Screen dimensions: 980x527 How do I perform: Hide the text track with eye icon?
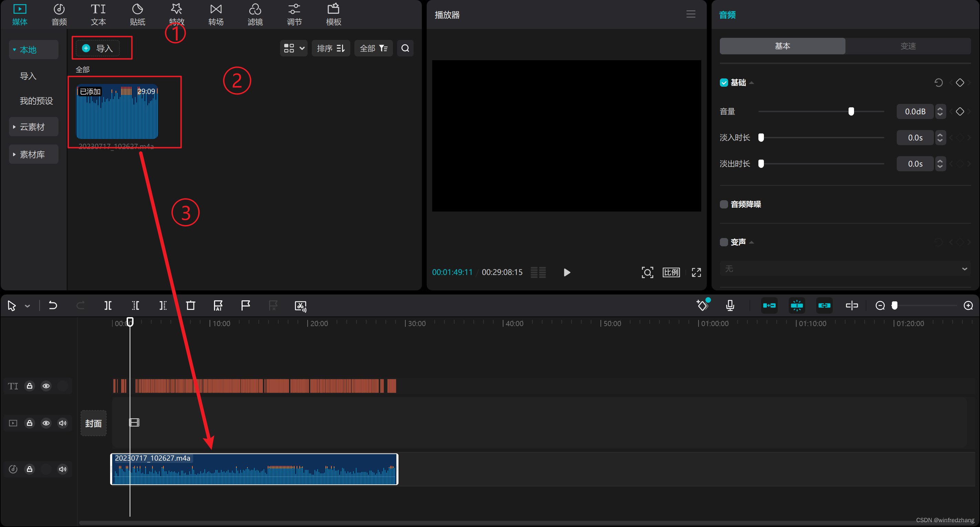(46, 386)
